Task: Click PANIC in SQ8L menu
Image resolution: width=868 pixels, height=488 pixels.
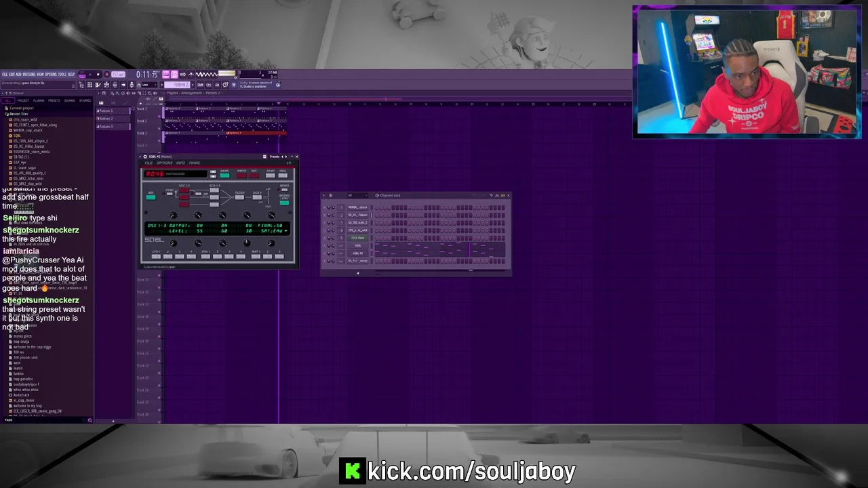Action: [x=195, y=163]
